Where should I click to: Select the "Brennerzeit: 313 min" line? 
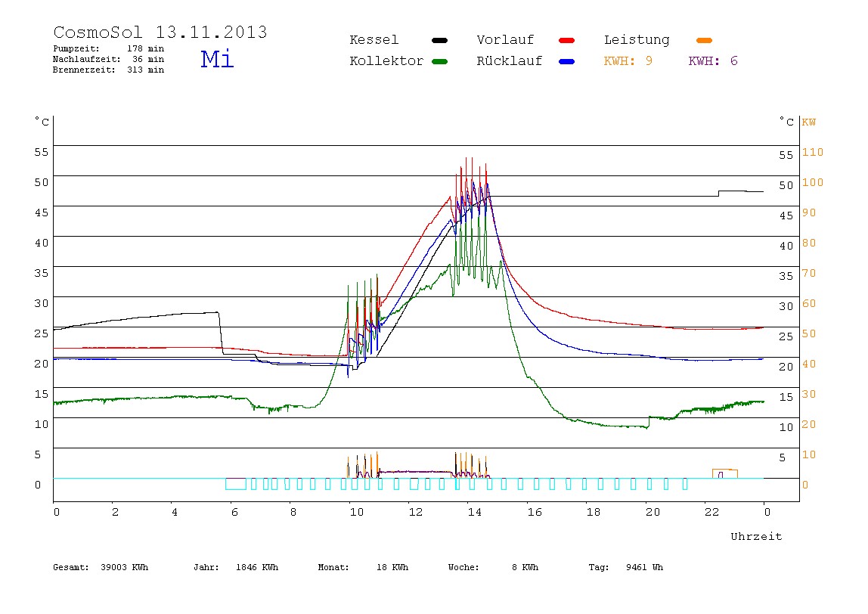click(109, 70)
